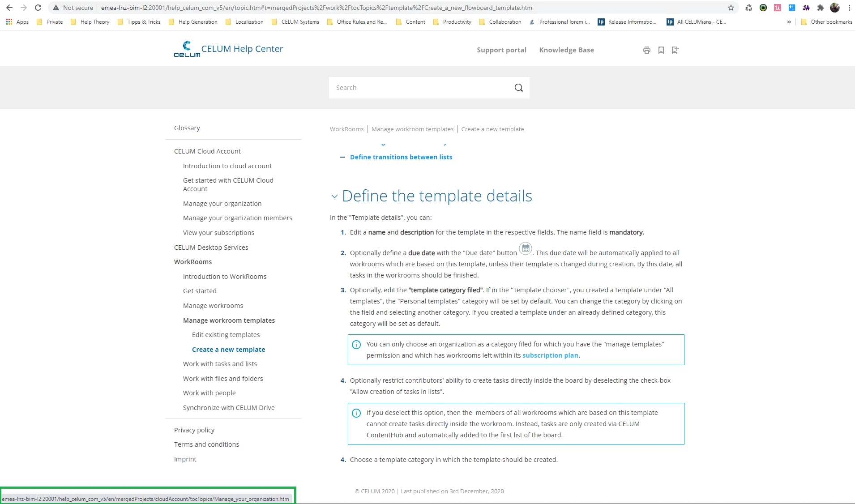Click the info icon in the manage templates note
This screenshot has width=855, height=504.
pos(356,345)
